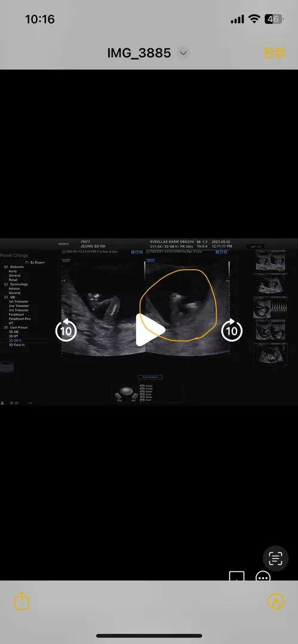
Task: Skip back 10 seconds
Action: click(x=66, y=330)
